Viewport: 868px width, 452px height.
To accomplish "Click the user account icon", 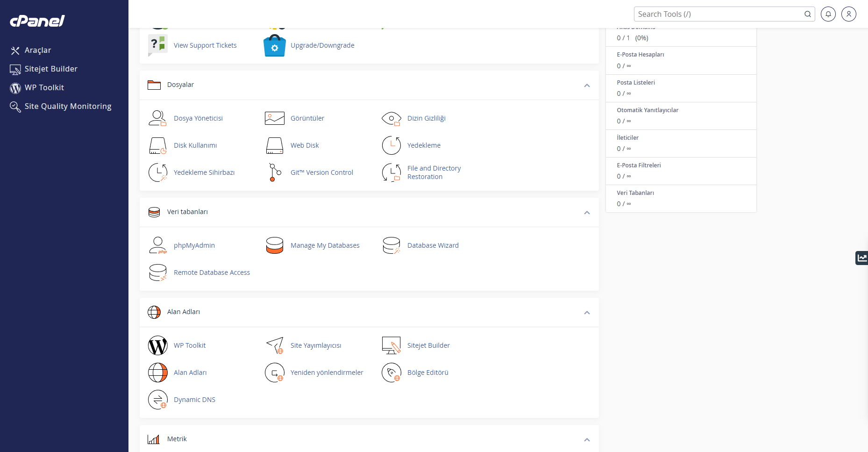I will point(848,14).
